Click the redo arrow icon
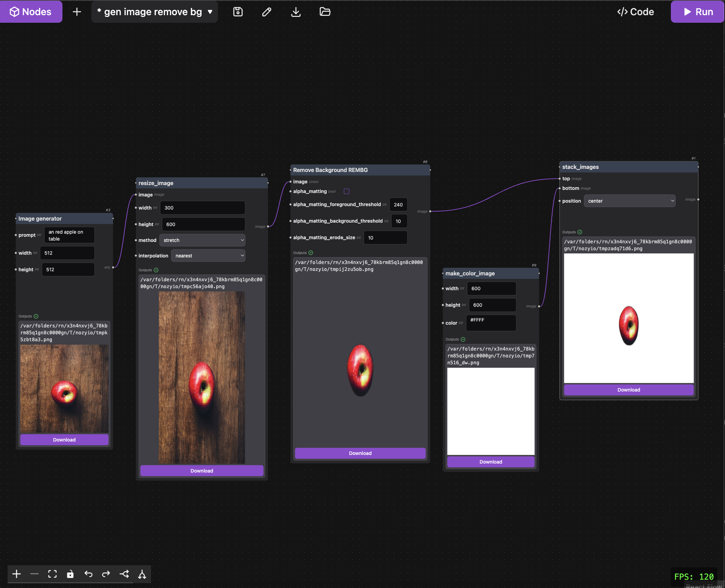 [x=106, y=574]
